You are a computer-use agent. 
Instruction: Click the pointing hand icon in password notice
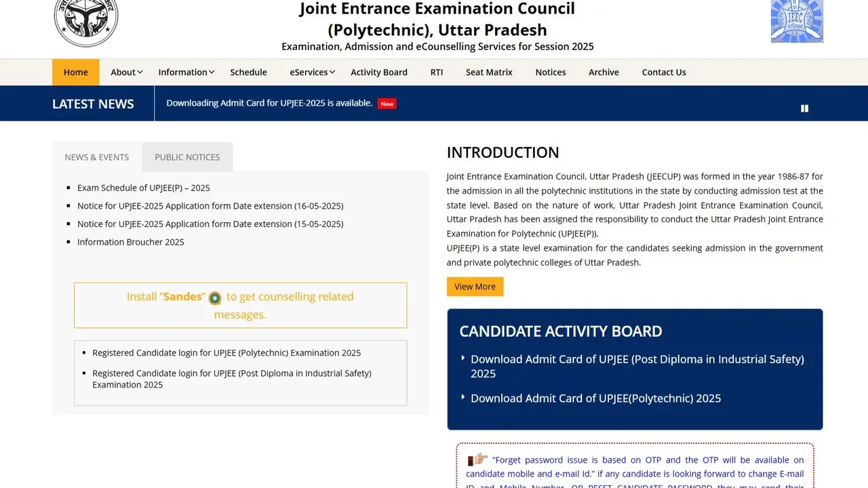click(x=480, y=460)
